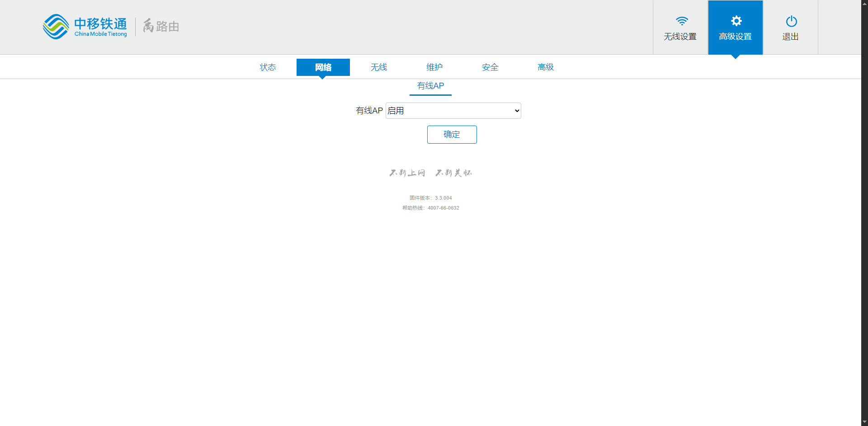This screenshot has height=426, width=868.
Task: Click the 不断上网 不断关怀 slogan image
Action: click(x=430, y=173)
